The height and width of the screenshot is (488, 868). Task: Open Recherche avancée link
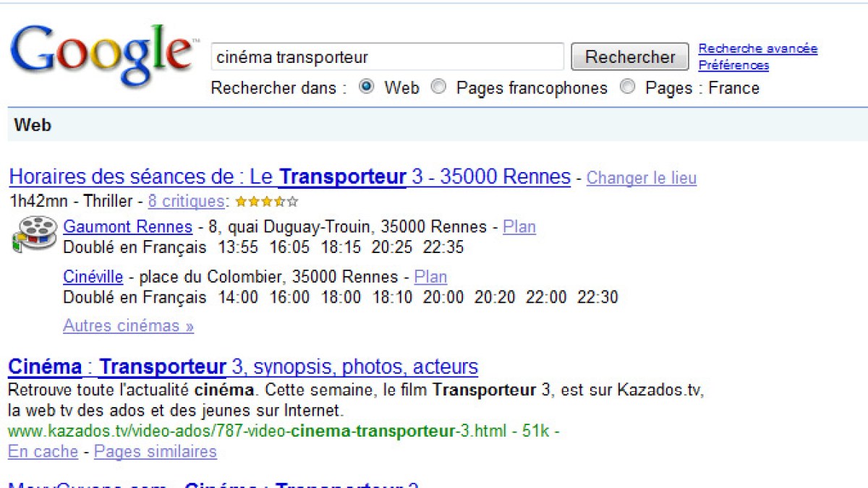coord(758,48)
